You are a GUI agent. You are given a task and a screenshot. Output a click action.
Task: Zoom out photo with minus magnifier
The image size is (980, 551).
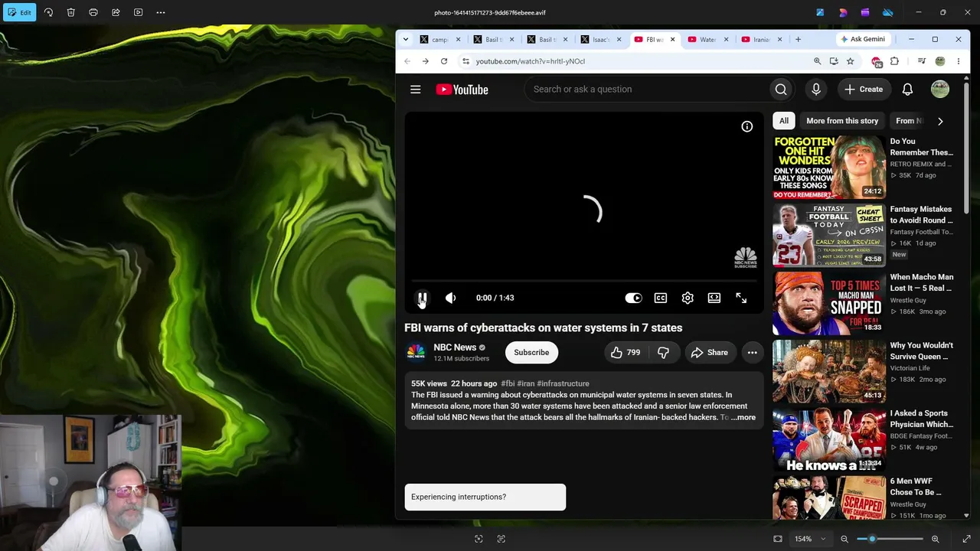845,539
